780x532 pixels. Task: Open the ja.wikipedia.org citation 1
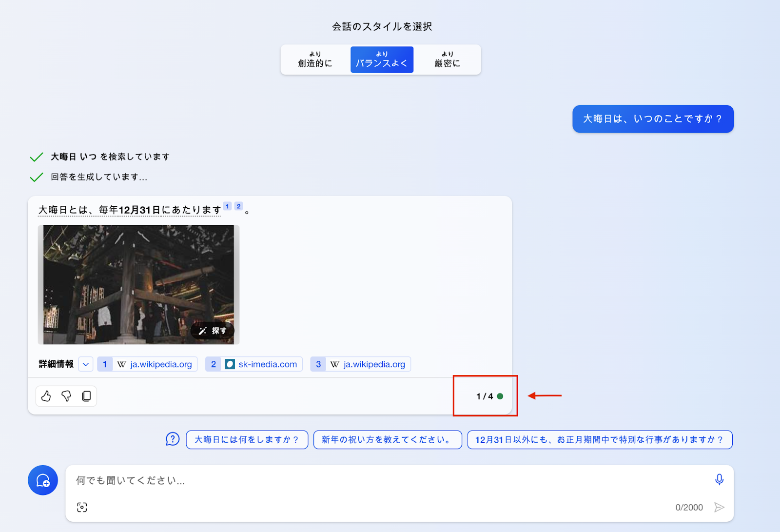[147, 364]
